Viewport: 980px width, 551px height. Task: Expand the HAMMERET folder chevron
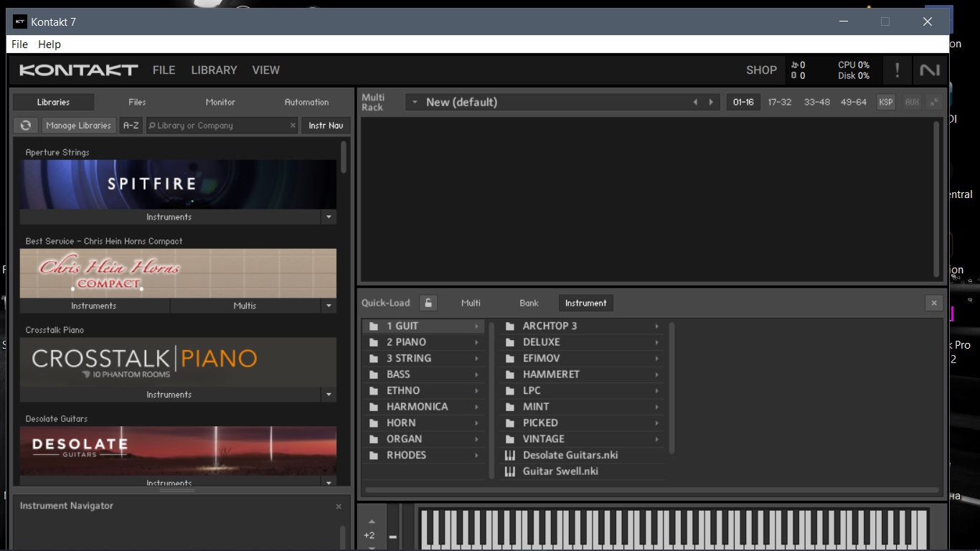[x=656, y=375]
